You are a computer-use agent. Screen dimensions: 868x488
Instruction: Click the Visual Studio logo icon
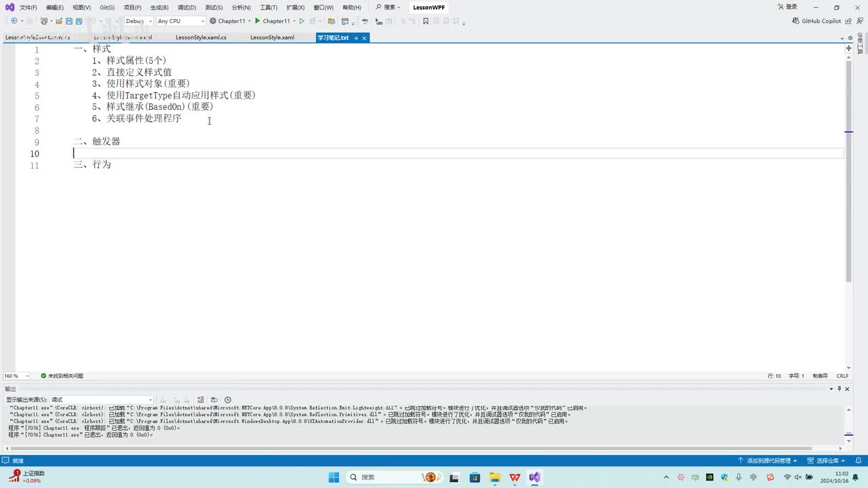[9, 7]
